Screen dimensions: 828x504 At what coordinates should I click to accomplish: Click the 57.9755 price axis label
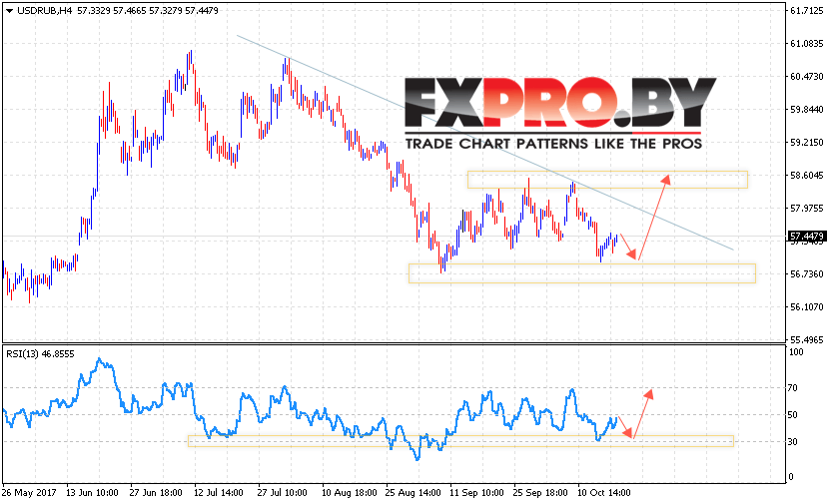pyautogui.click(x=806, y=209)
